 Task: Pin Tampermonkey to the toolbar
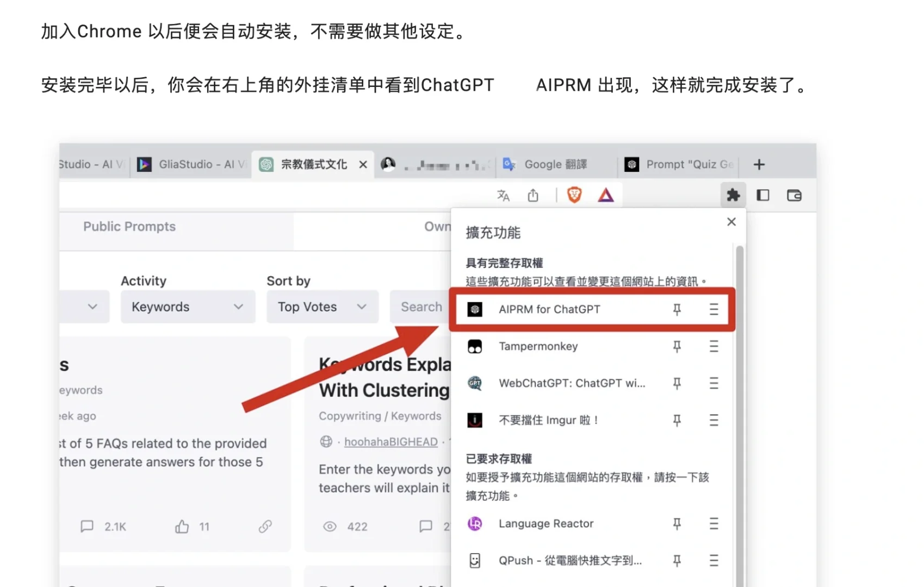point(677,346)
